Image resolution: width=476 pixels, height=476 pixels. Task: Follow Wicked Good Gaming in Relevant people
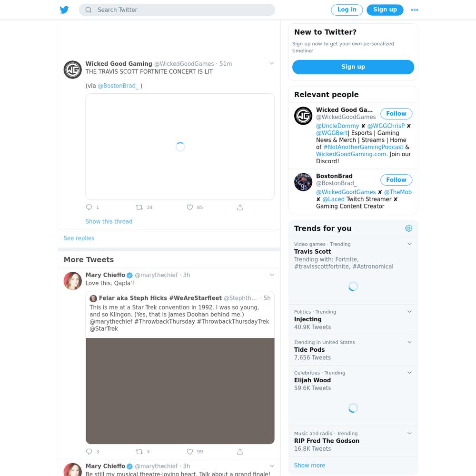pyautogui.click(x=396, y=114)
